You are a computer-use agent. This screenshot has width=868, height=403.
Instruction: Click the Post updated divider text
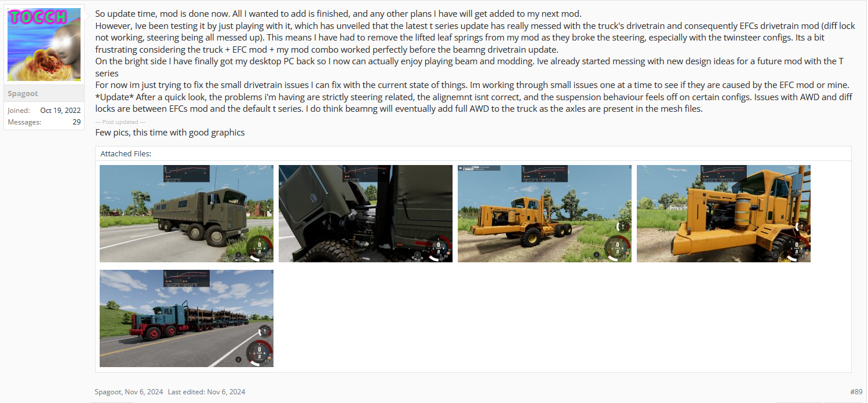pyautogui.click(x=121, y=122)
